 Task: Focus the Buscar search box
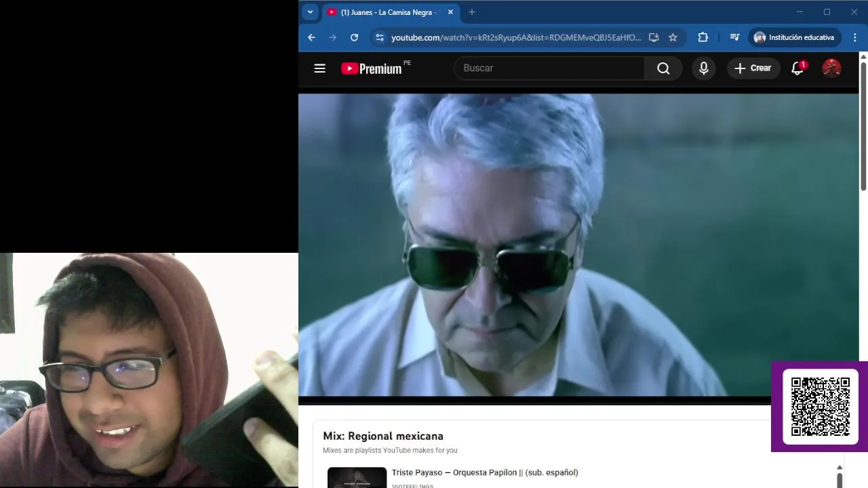coord(549,68)
